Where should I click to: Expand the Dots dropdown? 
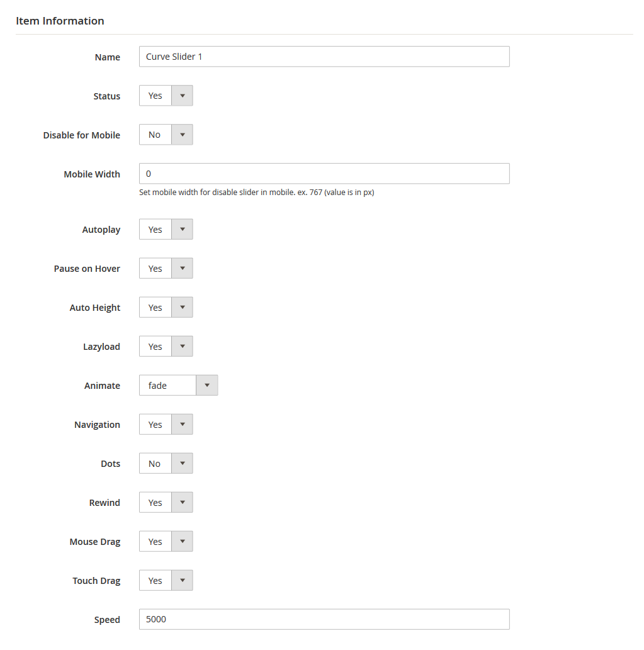coord(166,464)
